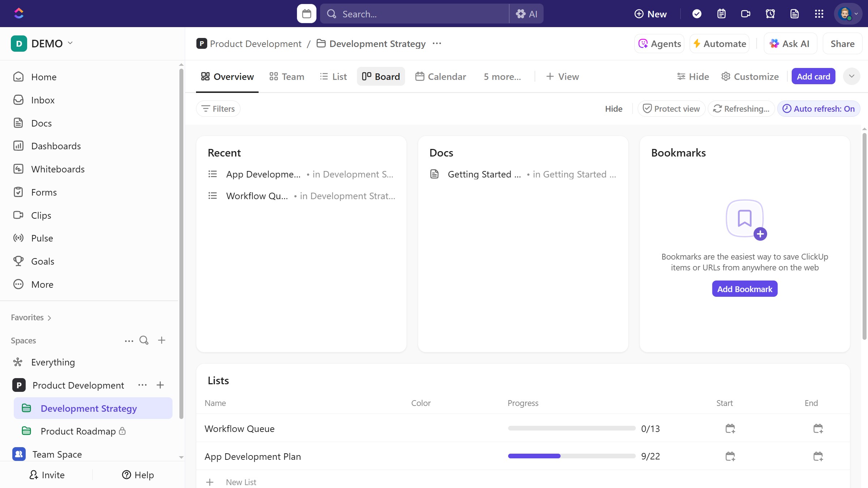Open the Spaces ellipsis menu
Screen dimensions: 868x488
click(x=129, y=341)
